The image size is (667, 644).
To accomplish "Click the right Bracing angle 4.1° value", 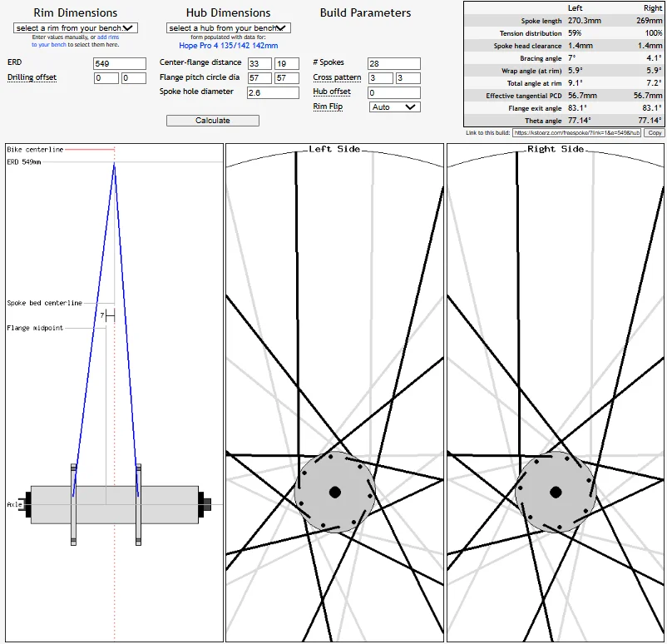I will click(654, 58).
